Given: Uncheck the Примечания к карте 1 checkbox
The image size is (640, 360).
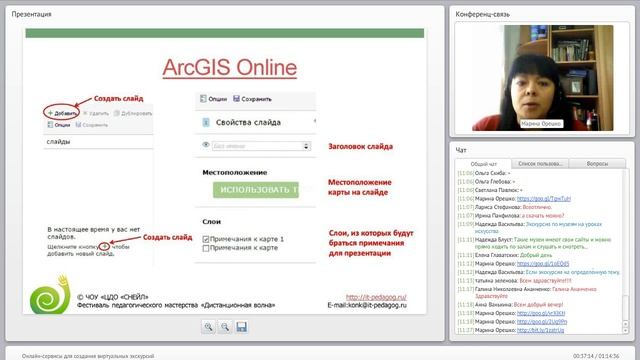Looking at the screenshot, I should pyautogui.click(x=206, y=239).
